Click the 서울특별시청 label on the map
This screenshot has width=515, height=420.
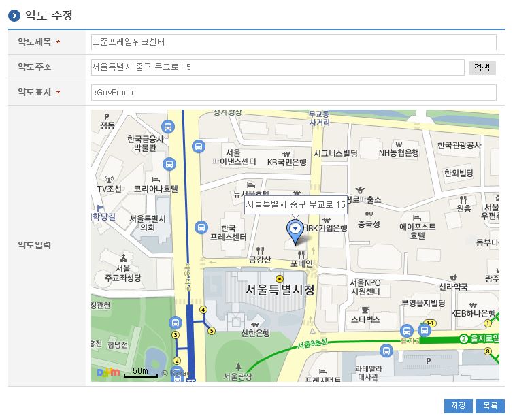tap(280, 290)
